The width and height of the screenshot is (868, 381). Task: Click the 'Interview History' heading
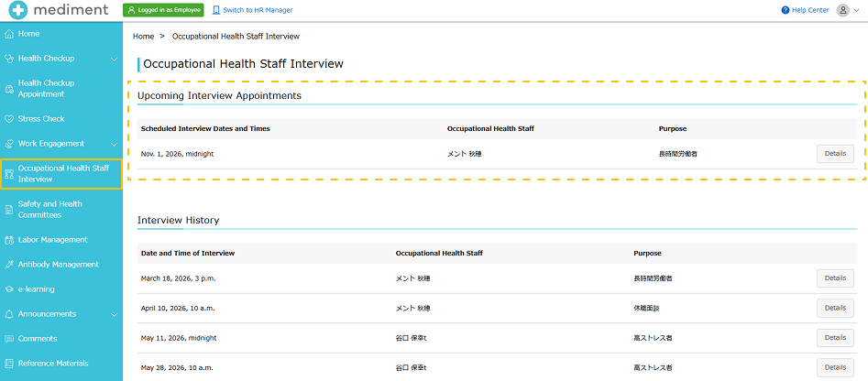point(178,220)
